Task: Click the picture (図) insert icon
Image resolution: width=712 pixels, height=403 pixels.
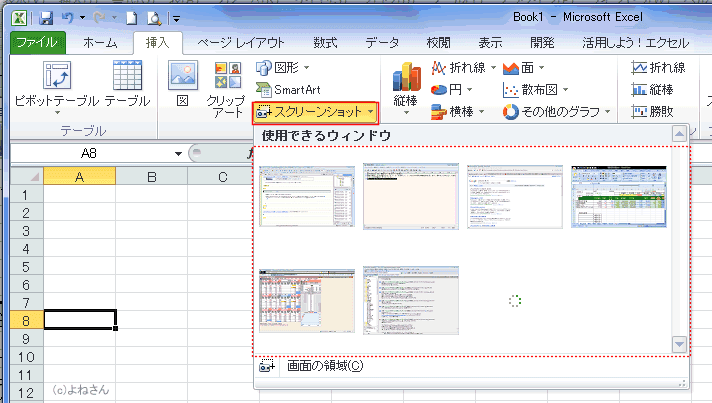Action: 183,76
